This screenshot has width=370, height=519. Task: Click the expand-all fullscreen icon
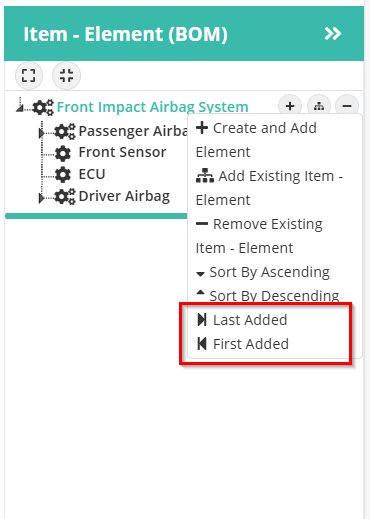29,75
